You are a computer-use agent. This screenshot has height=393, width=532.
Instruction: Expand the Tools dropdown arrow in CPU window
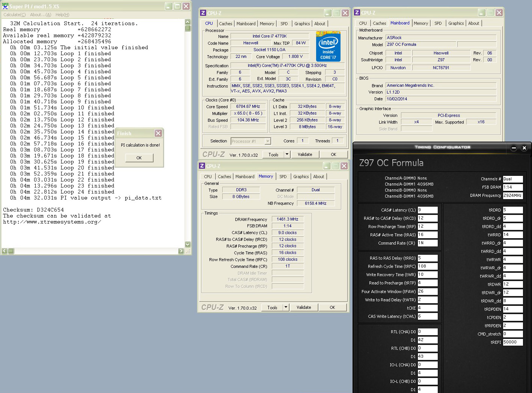[287, 154]
